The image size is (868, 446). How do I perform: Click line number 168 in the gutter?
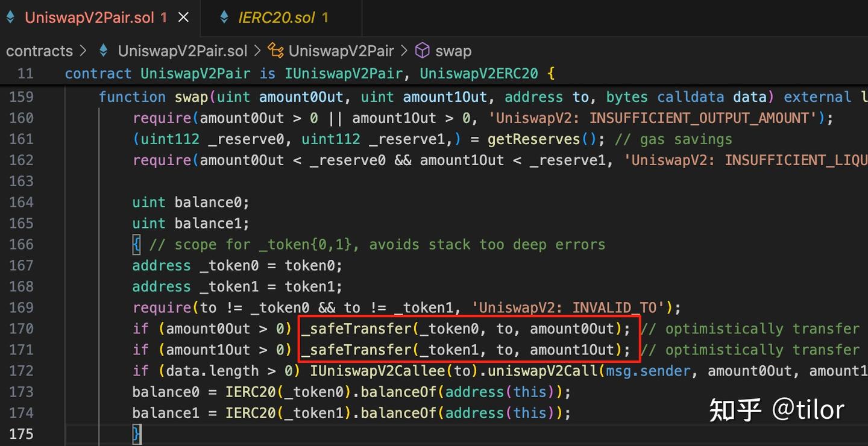point(22,287)
